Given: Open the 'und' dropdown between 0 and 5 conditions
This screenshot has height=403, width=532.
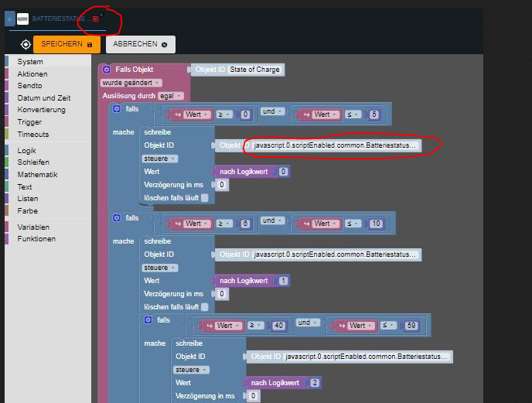Looking at the screenshot, I should click(272, 111).
